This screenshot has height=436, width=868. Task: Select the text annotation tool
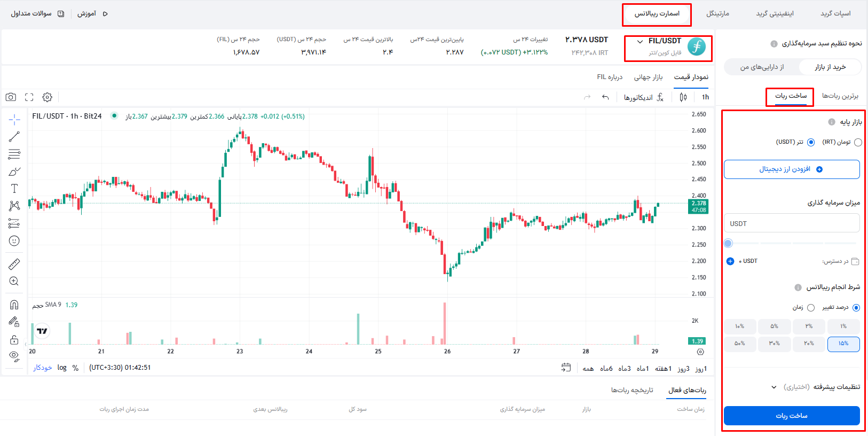coord(14,189)
